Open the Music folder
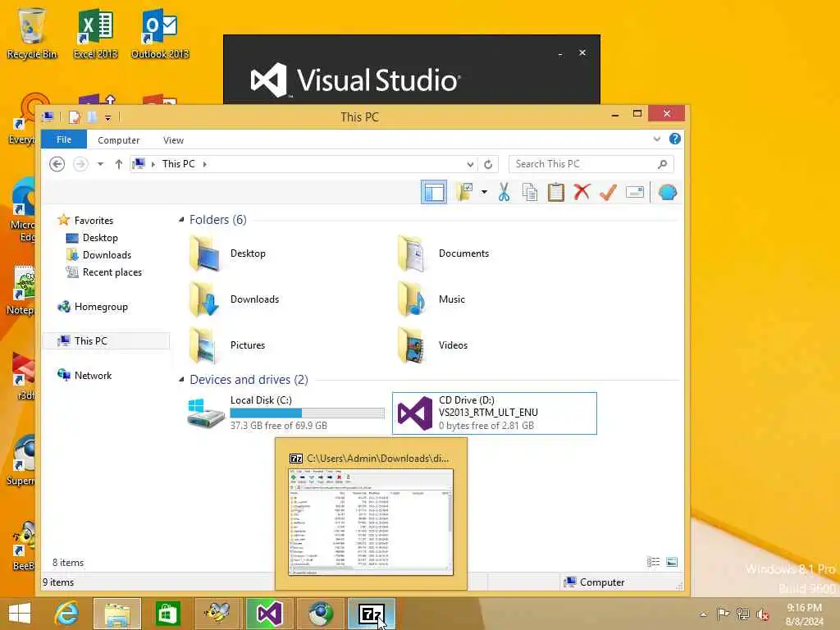 click(x=431, y=299)
